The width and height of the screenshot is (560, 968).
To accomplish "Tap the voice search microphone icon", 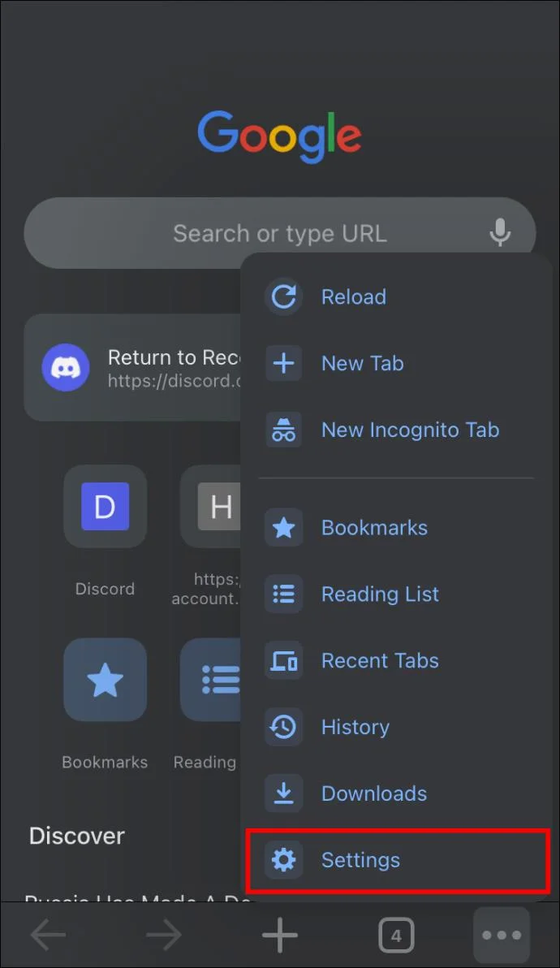I will (x=500, y=233).
